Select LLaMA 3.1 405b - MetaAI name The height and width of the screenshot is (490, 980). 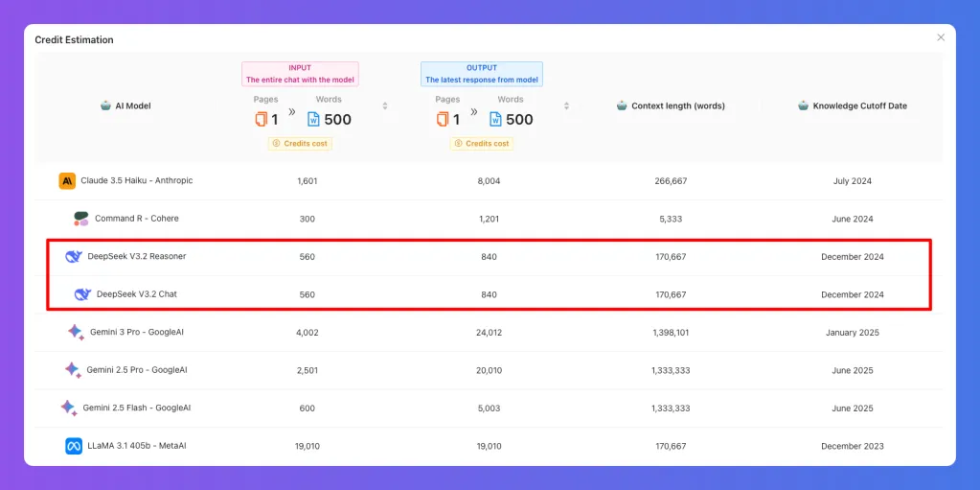tap(137, 446)
